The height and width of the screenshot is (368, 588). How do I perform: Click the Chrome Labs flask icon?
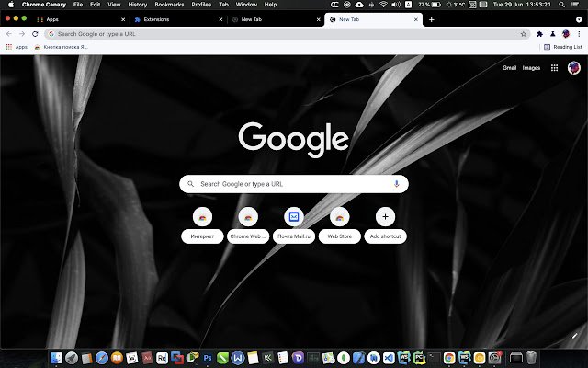pos(553,34)
